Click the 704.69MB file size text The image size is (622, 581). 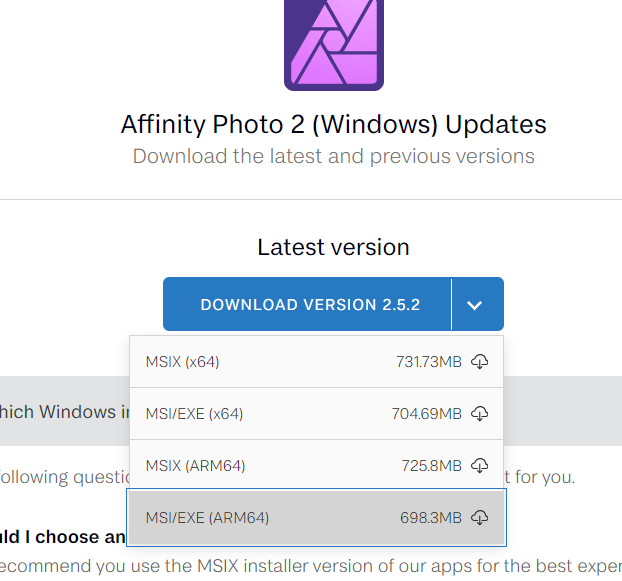[427, 414]
